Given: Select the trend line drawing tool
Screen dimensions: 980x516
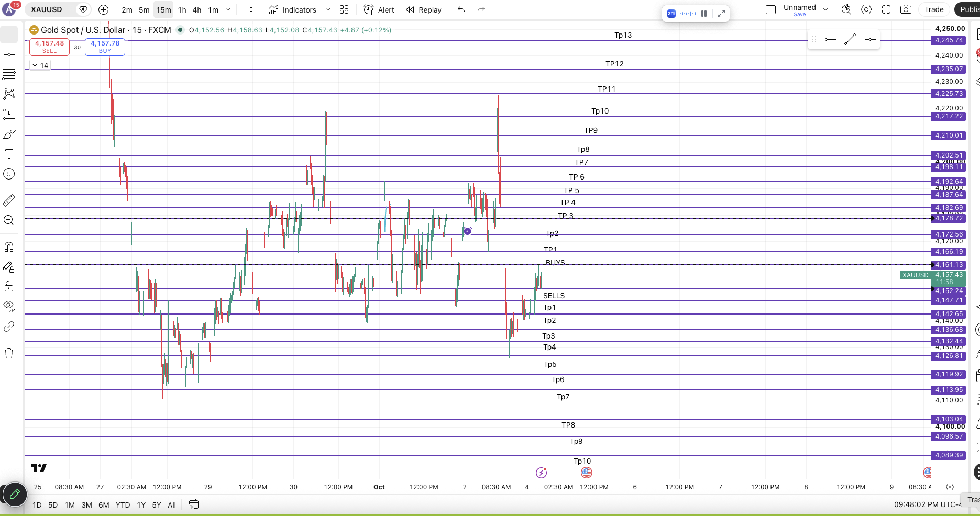Looking at the screenshot, I should click(x=9, y=54).
